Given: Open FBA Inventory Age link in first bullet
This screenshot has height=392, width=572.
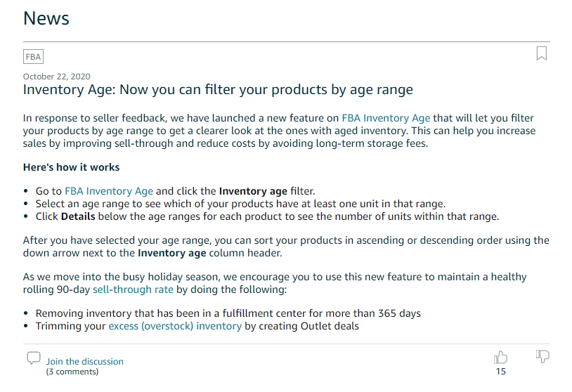Looking at the screenshot, I should pos(109,191).
